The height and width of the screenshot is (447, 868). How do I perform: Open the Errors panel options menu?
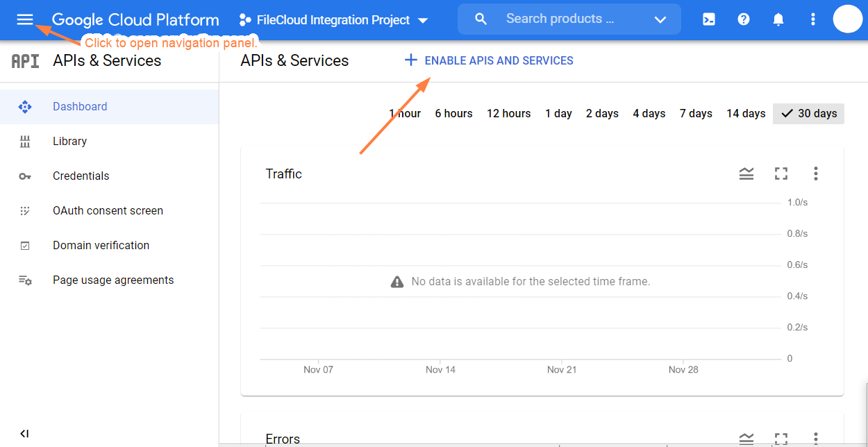tap(815, 439)
